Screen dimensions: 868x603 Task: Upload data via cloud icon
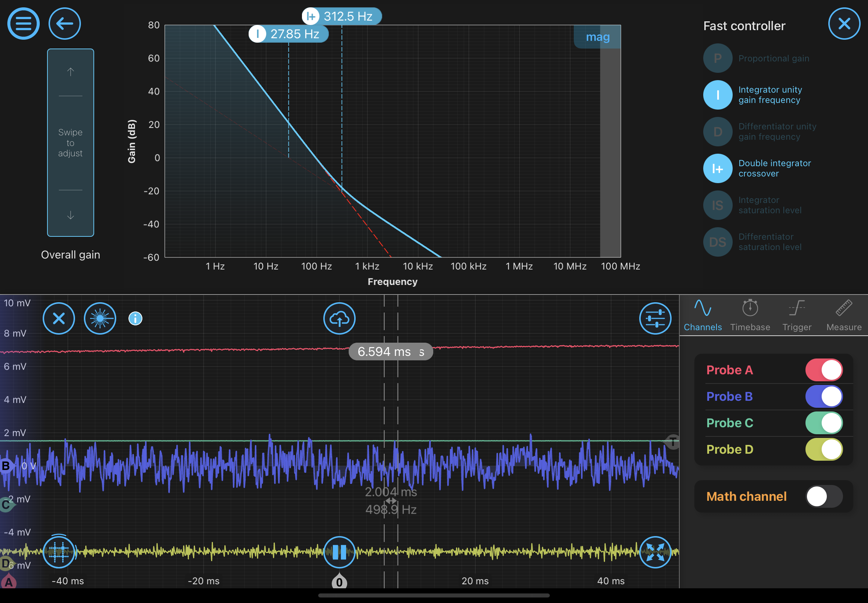coord(339,318)
